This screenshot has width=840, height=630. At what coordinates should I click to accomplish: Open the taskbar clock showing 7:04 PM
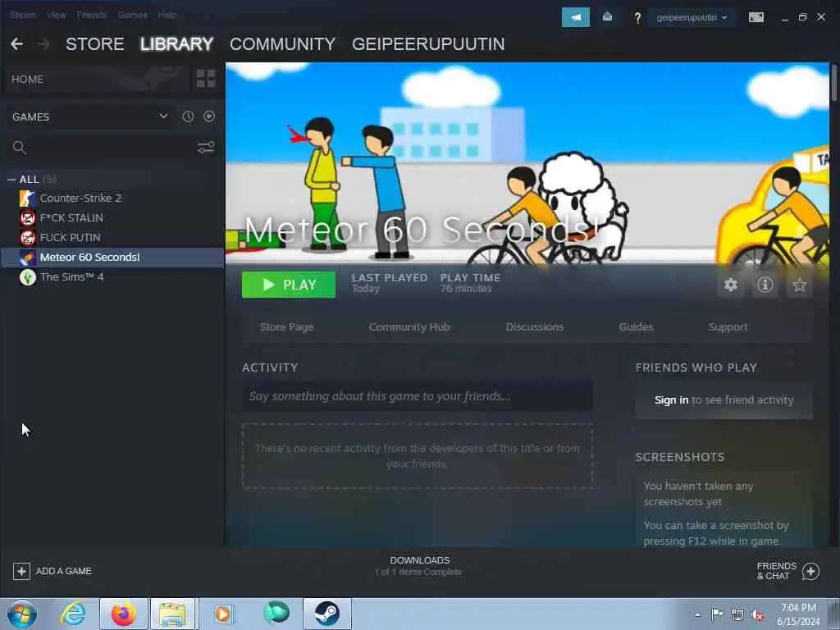tap(798, 614)
